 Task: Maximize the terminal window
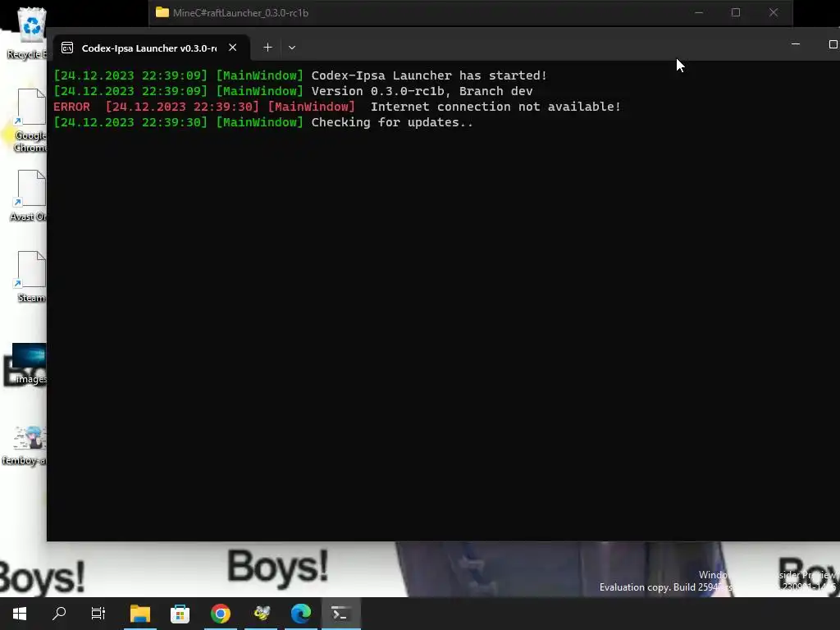[x=833, y=44]
